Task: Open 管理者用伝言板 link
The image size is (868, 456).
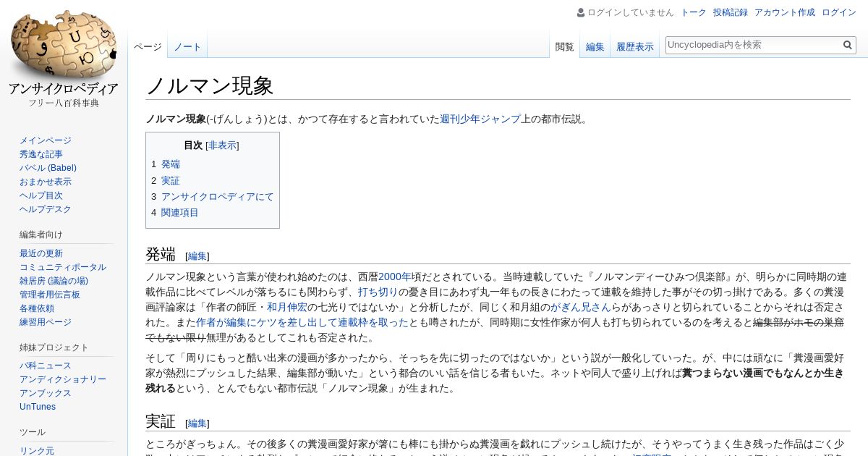Action: 50,295
